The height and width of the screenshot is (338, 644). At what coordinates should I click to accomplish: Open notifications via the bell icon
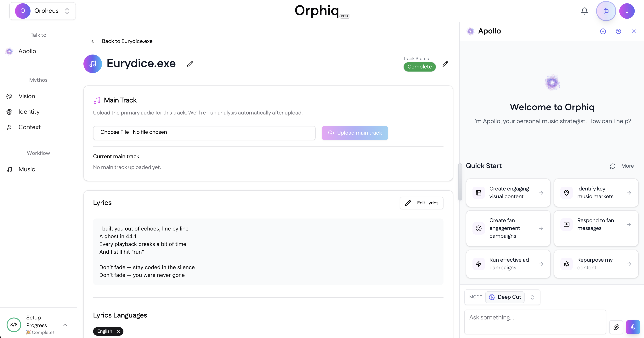[584, 11]
